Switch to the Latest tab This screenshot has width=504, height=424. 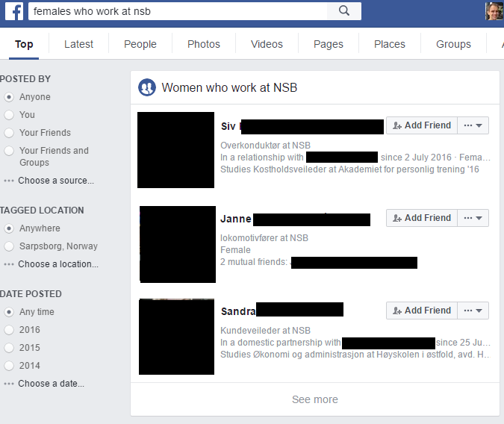pyautogui.click(x=78, y=44)
